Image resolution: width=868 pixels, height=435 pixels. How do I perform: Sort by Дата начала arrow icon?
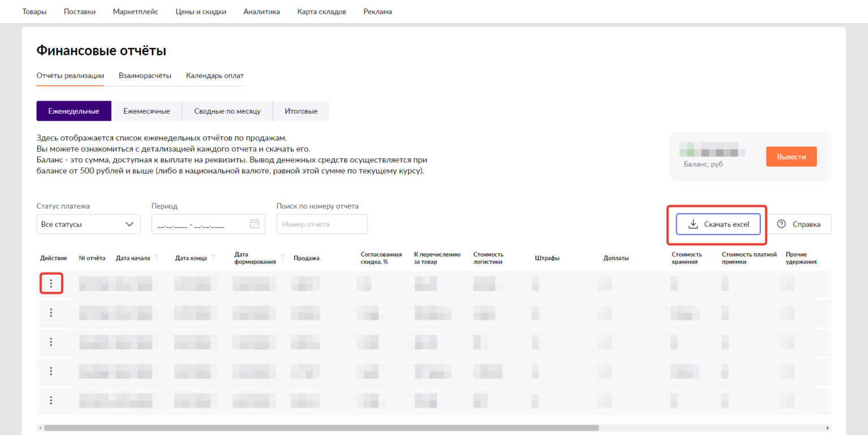click(157, 258)
